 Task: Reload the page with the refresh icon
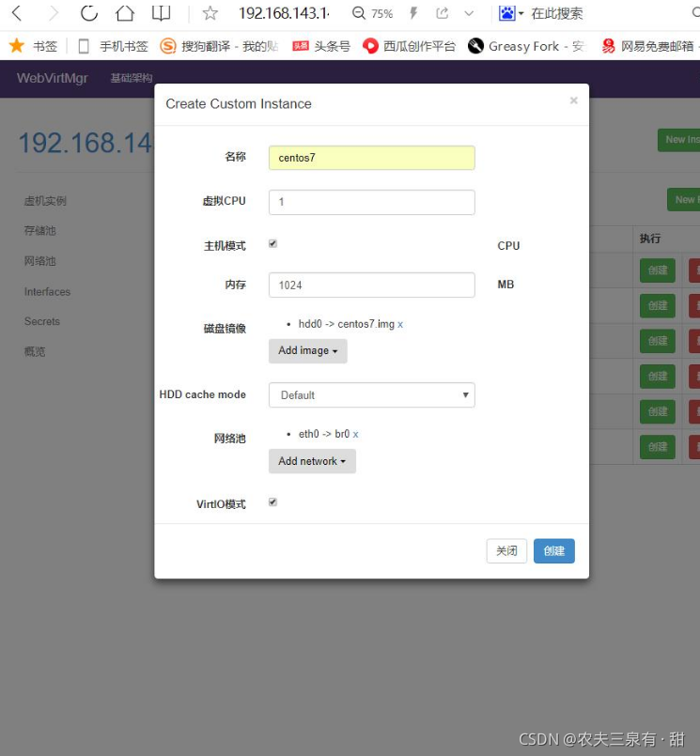point(89,13)
